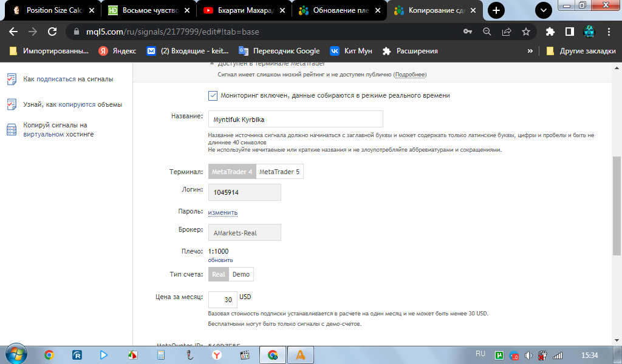Focus the Название field with Myntifuk Kyrbika
The image size is (622, 364).
click(x=296, y=120)
